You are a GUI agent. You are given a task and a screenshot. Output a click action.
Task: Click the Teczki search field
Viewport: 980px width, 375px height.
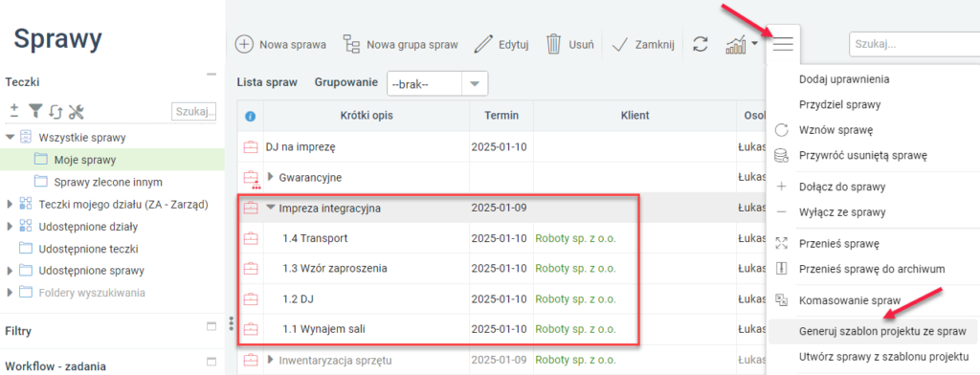tap(193, 112)
